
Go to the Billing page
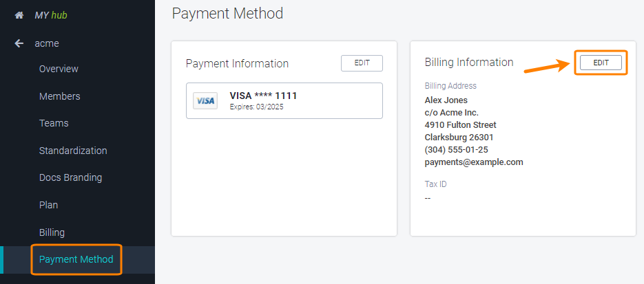click(x=52, y=232)
